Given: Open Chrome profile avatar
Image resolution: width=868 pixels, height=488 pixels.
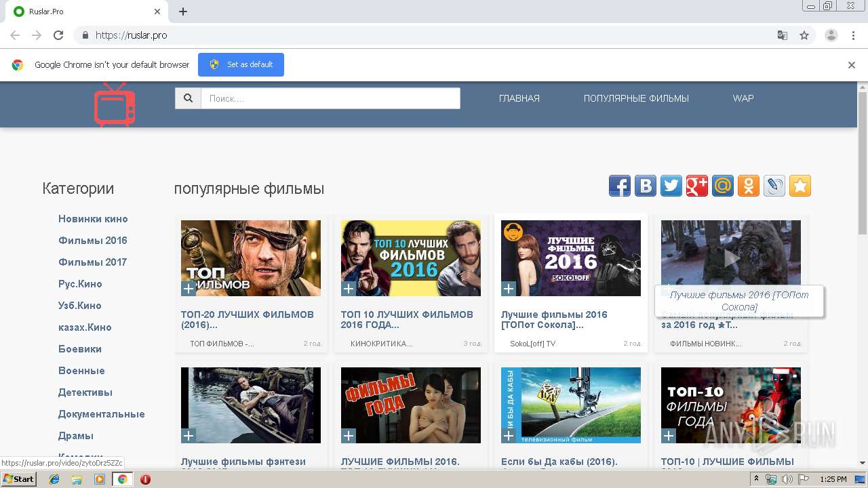Looking at the screenshot, I should pyautogui.click(x=831, y=35).
